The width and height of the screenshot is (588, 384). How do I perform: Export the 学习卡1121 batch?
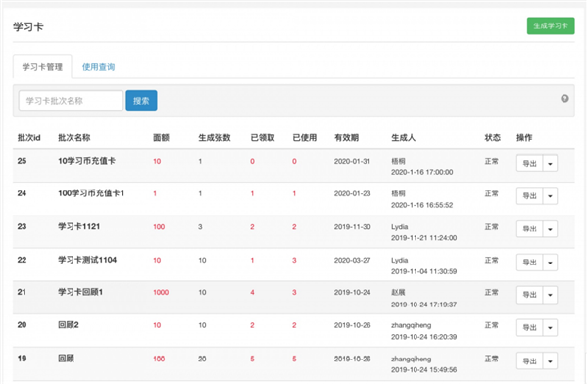pyautogui.click(x=529, y=229)
